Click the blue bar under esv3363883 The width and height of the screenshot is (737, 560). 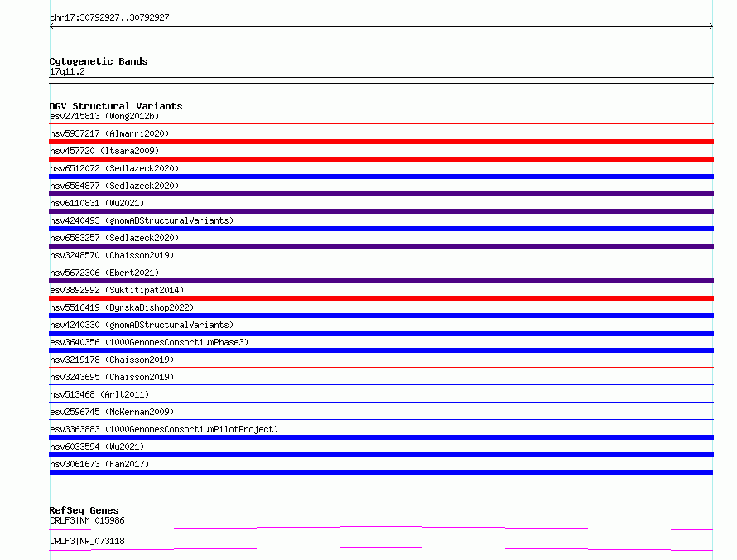(x=381, y=437)
